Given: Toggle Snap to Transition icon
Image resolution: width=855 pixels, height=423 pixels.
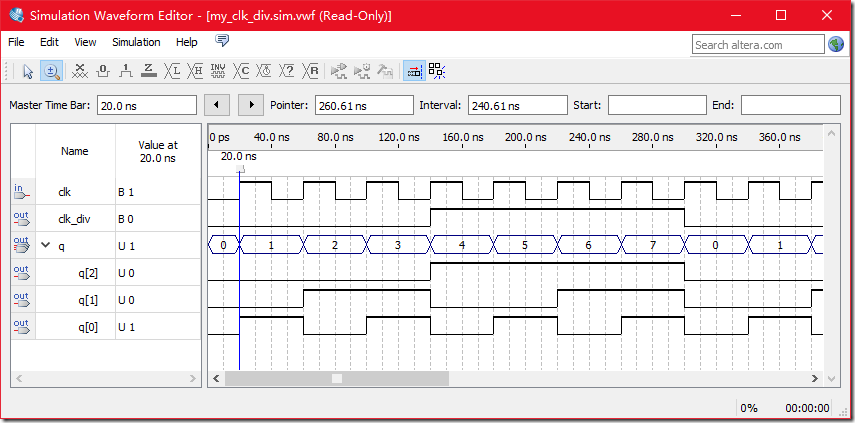Looking at the screenshot, I should click(x=437, y=71).
